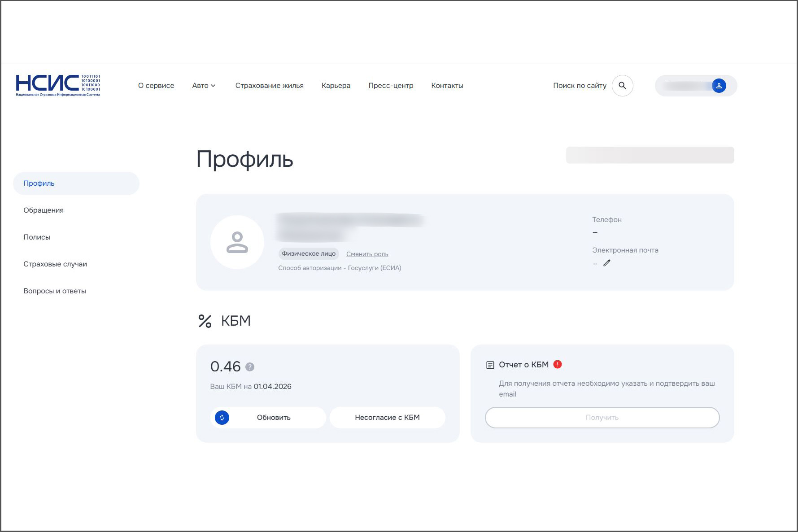Click the Профиль page heading

pyautogui.click(x=245, y=159)
